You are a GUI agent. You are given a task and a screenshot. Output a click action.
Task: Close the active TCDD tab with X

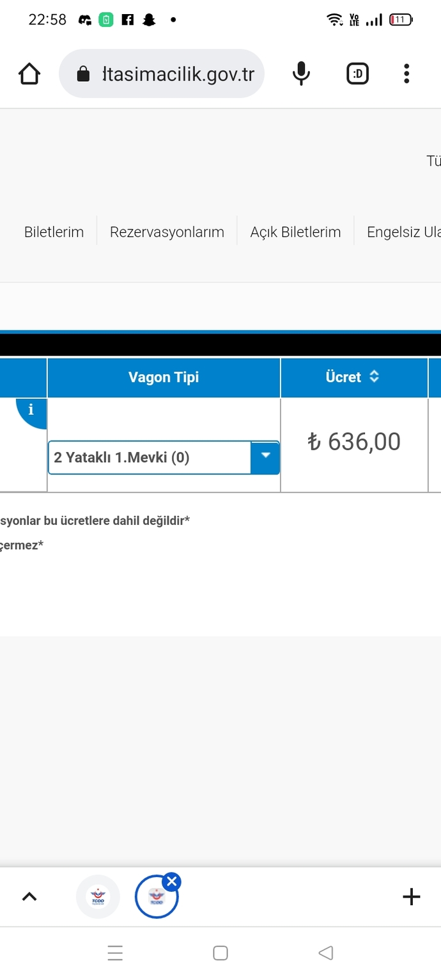coord(171,882)
